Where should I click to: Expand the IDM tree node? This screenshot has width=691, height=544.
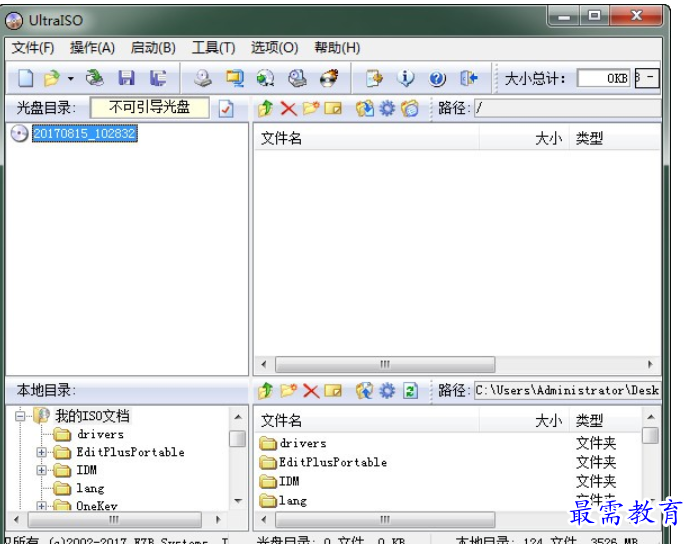coord(41,470)
